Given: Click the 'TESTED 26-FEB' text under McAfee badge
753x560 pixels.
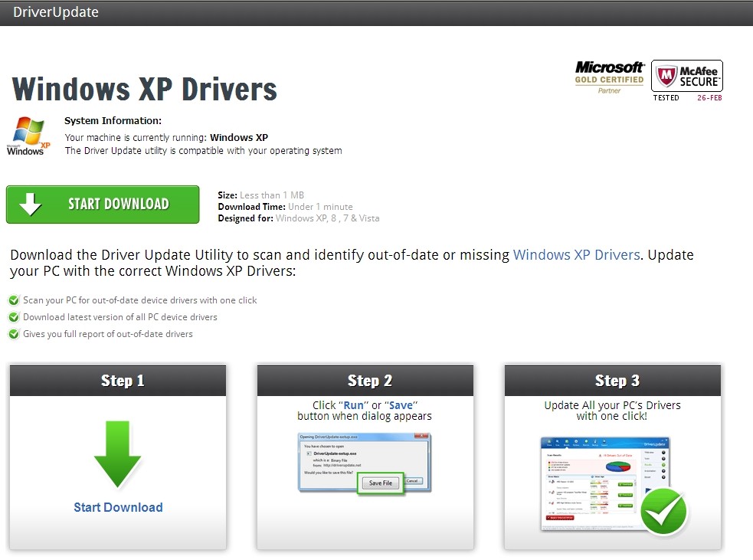Looking at the screenshot, I should pos(687,97).
